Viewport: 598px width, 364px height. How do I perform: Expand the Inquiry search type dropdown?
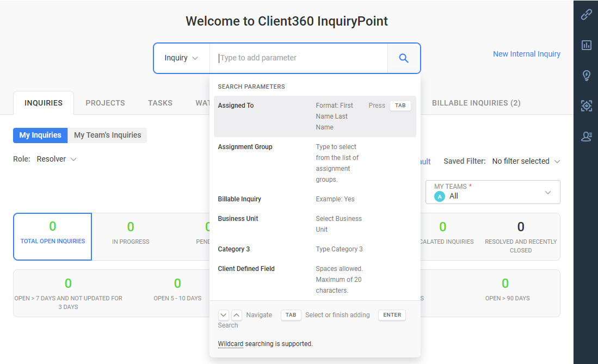point(181,58)
